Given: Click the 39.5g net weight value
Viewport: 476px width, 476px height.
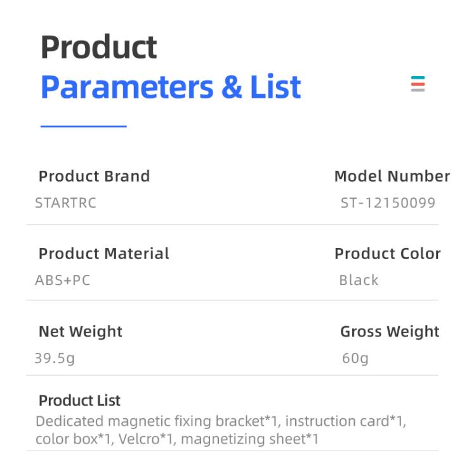Looking at the screenshot, I should point(55,359).
